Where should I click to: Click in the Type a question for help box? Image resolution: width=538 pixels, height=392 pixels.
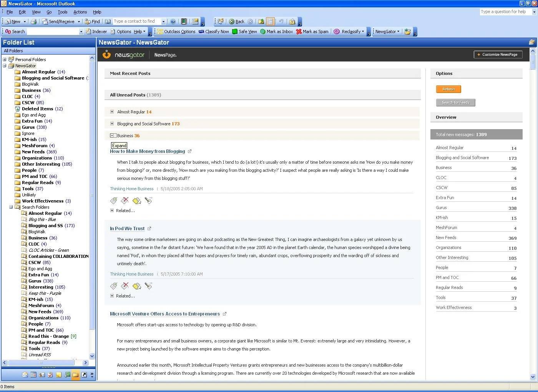tap(506, 12)
